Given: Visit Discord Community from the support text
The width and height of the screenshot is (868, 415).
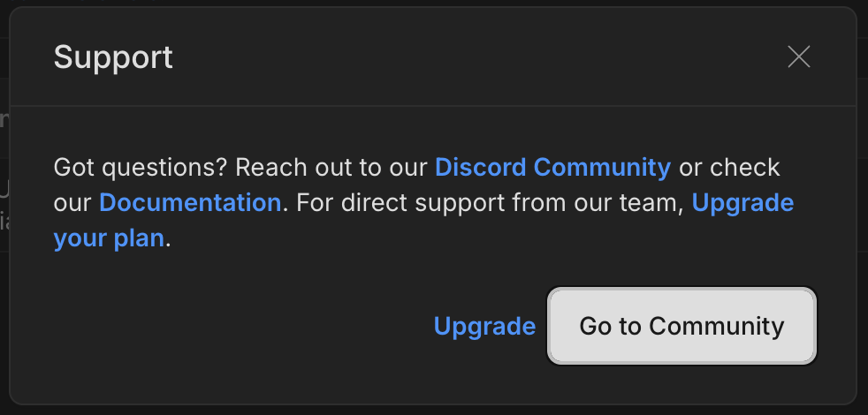Looking at the screenshot, I should 552,167.
